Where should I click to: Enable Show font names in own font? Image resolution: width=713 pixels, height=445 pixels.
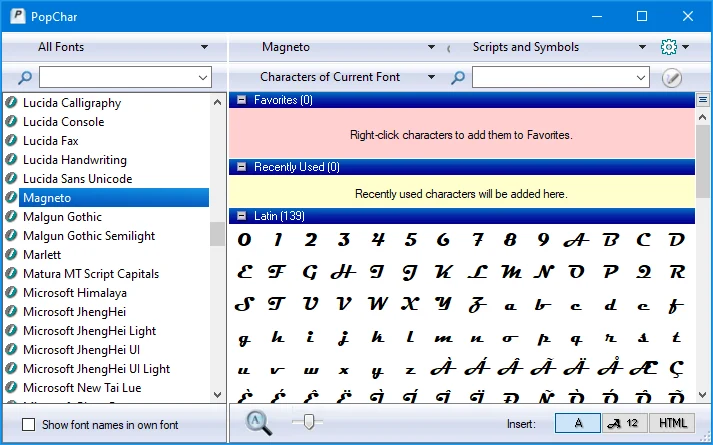[29, 425]
